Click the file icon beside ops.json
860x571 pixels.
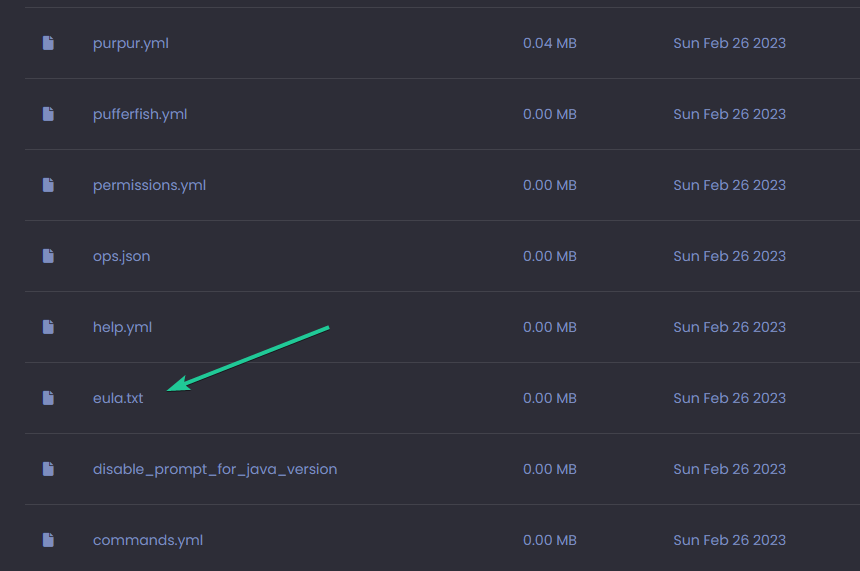48,256
